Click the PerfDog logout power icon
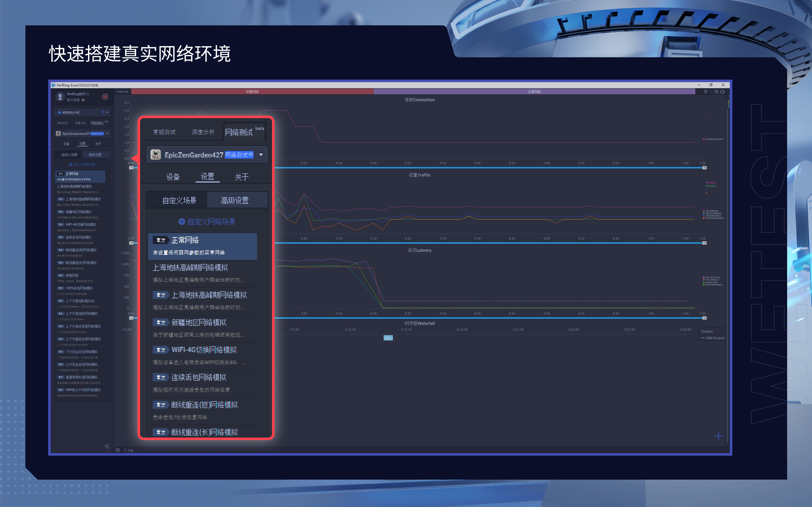This screenshot has width=812, height=507. click(x=88, y=94)
